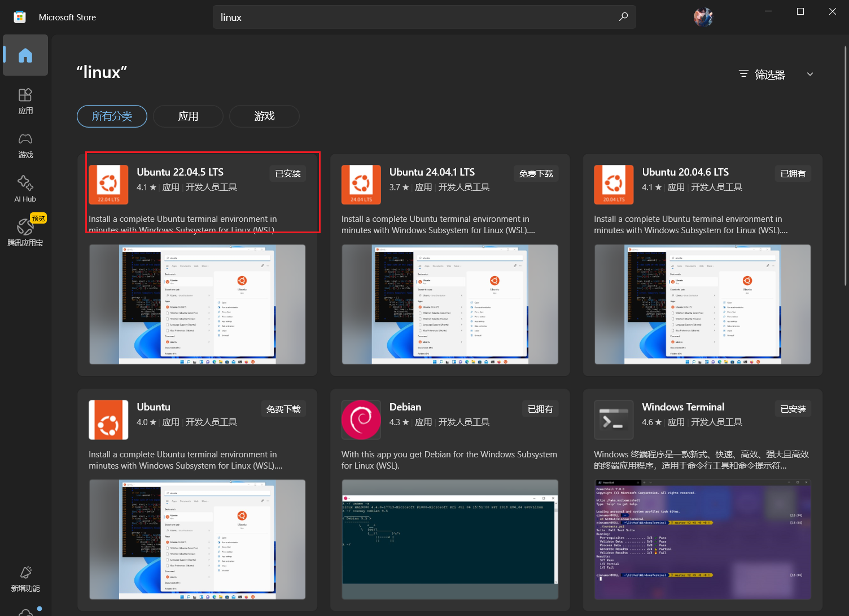Click the Ubuntu 22.04.5 LTS title
The image size is (849, 616).
coord(180,172)
